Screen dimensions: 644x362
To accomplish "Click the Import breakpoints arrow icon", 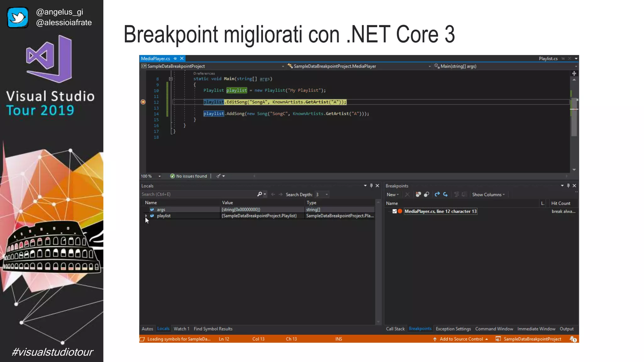I will point(445,195).
